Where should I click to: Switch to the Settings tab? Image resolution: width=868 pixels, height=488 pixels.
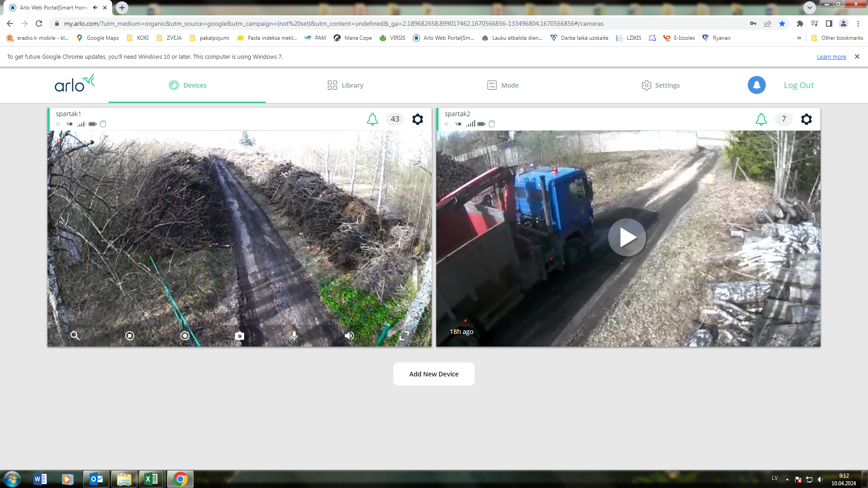click(660, 85)
